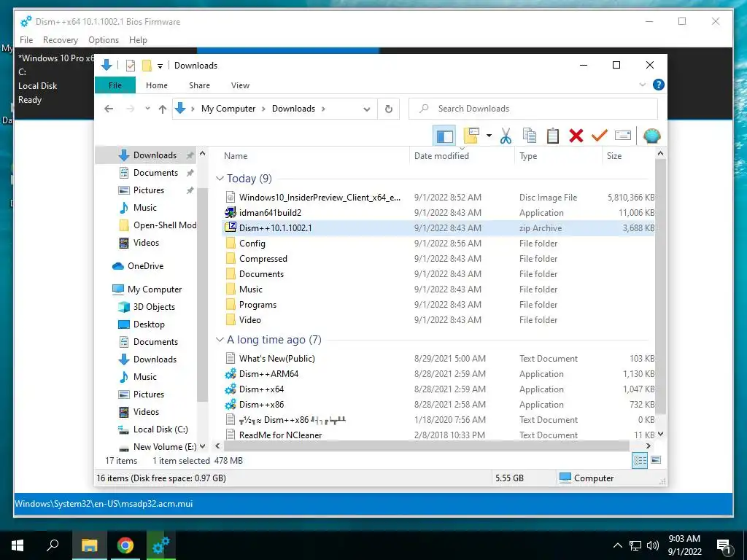Toggle the navigation pane toolbar icon
Screen dimensions: 747x560
(444, 136)
